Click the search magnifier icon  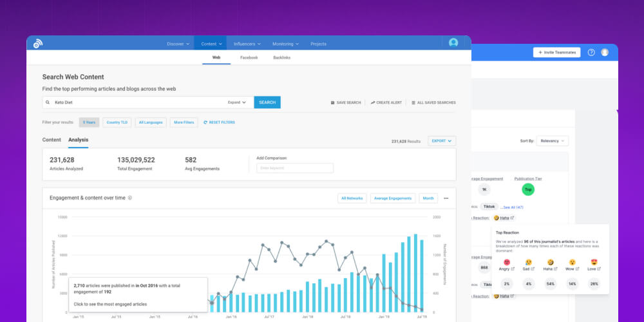click(48, 102)
